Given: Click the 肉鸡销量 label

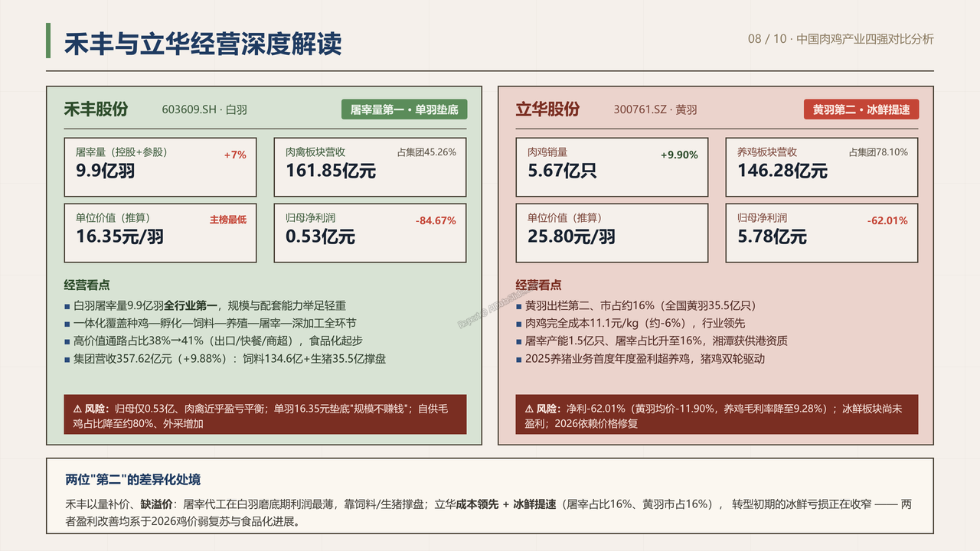Looking at the screenshot, I should (547, 152).
